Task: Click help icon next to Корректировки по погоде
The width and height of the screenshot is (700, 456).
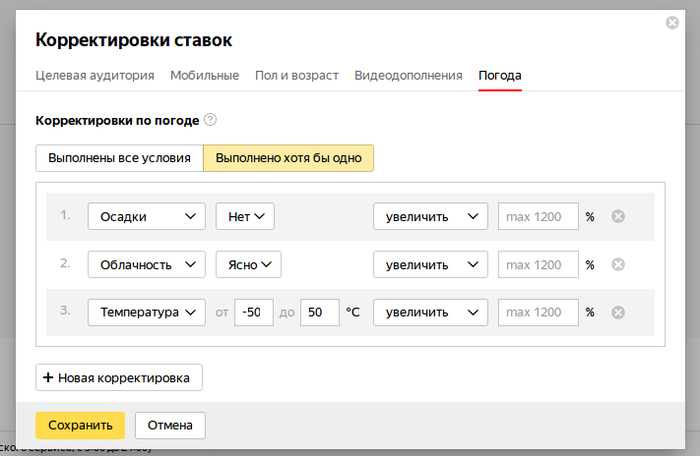Action: pos(210,120)
